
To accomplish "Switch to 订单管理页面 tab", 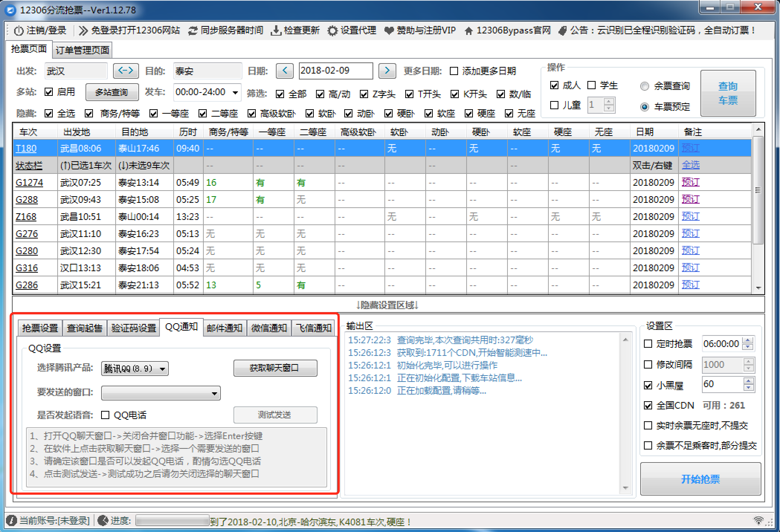I will [82, 50].
